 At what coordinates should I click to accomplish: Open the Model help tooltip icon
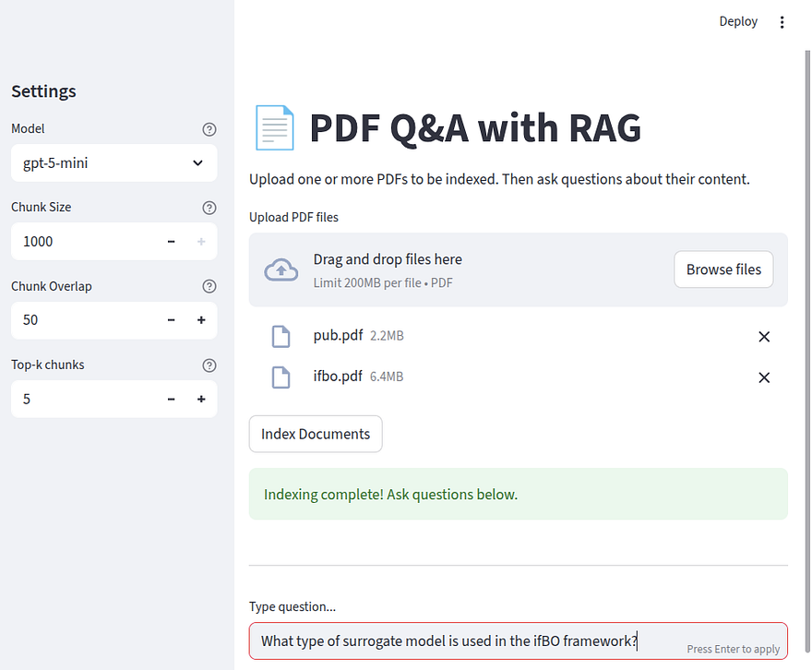209,129
